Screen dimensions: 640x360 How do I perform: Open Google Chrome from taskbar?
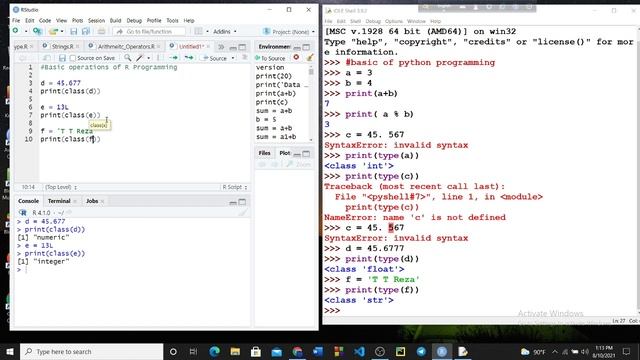pyautogui.click(x=297, y=351)
